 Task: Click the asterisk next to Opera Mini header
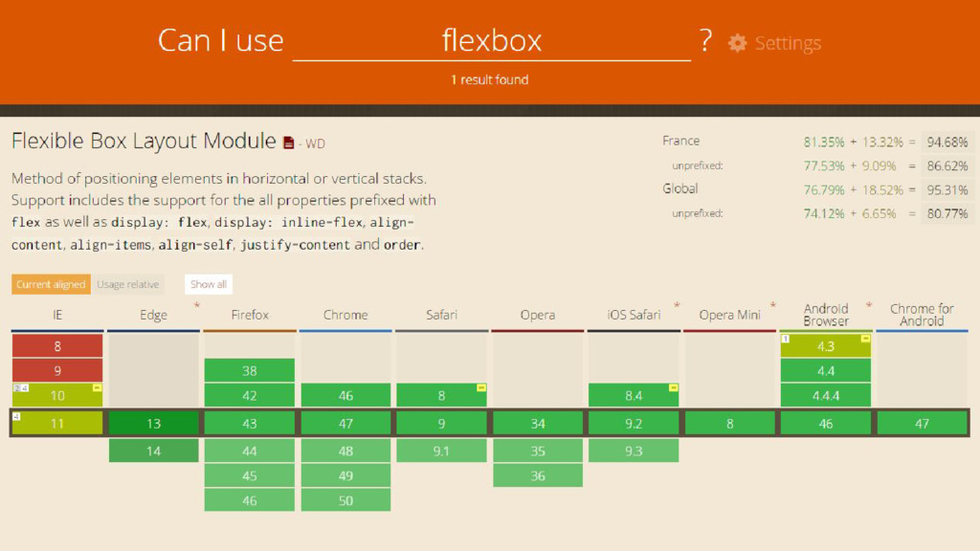[x=773, y=305]
